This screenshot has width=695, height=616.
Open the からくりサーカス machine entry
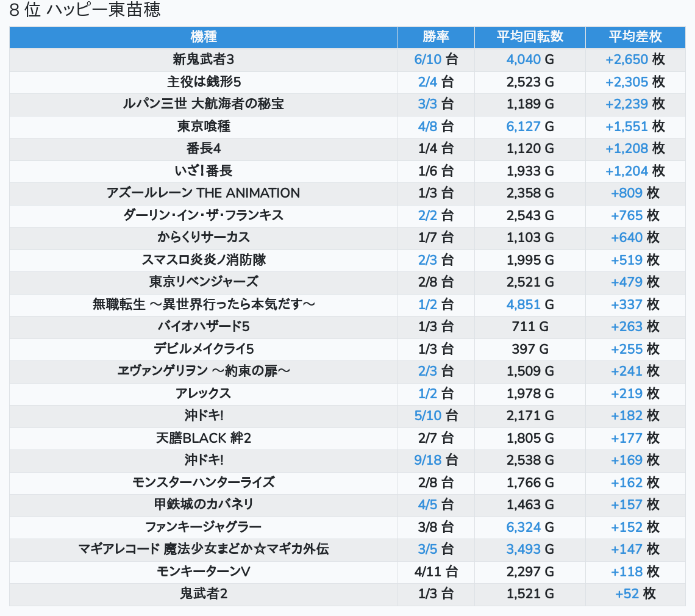[203, 238]
